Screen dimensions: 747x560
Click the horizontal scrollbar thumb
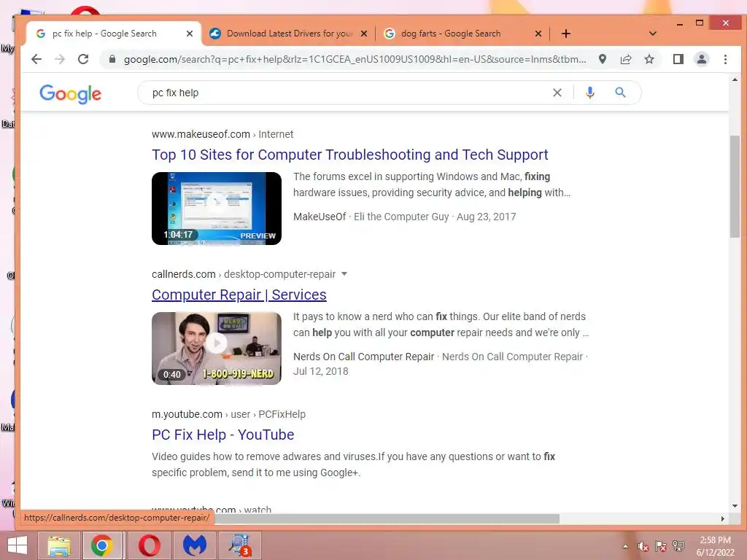(x=387, y=518)
